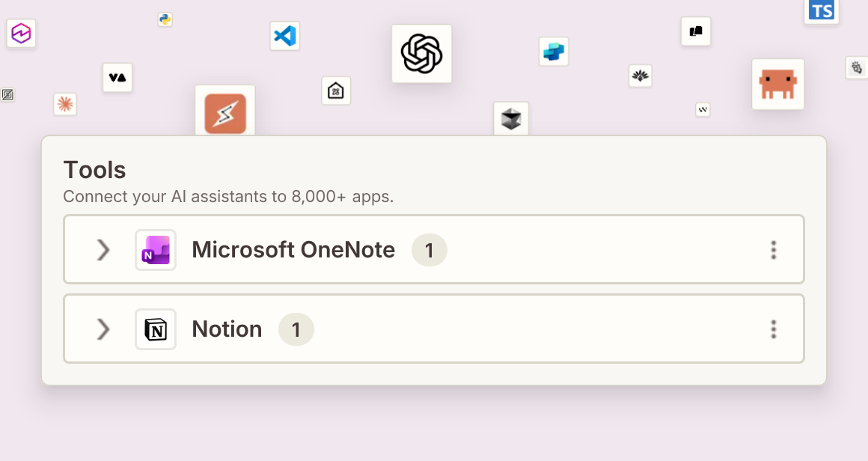Click the Microsoft OneNote app logo
The image size is (868, 461).
[156, 250]
